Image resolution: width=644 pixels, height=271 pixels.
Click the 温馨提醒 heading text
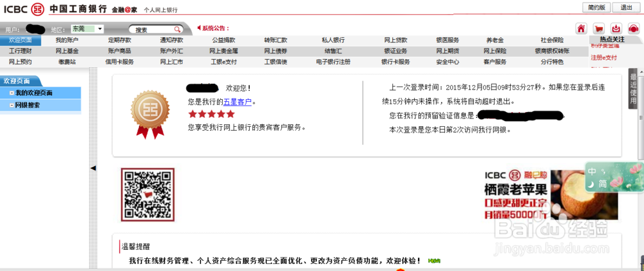coord(136,247)
